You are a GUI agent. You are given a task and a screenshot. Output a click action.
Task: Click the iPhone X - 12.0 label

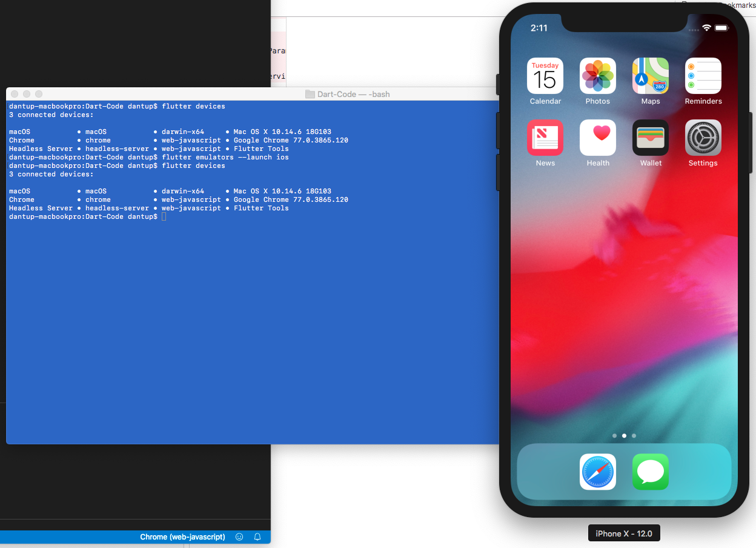(624, 533)
